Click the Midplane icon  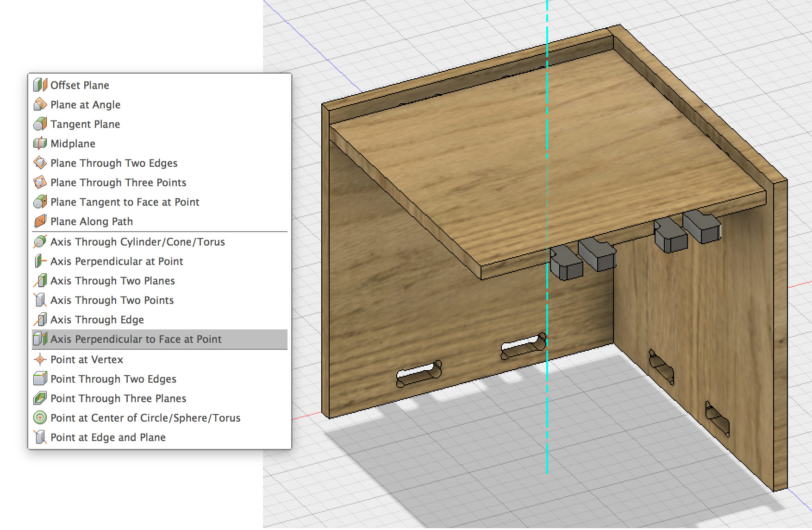pos(40,144)
